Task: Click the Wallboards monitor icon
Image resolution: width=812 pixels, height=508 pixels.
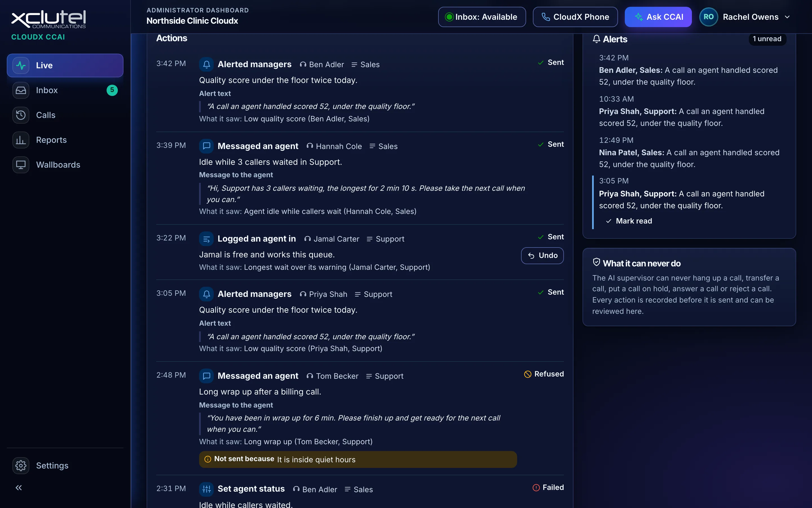Action: coord(21,165)
